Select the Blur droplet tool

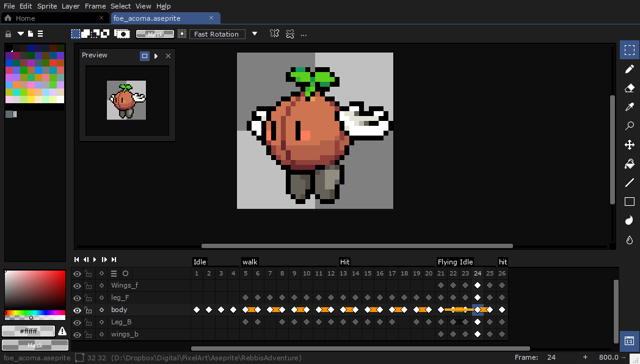coord(630,239)
